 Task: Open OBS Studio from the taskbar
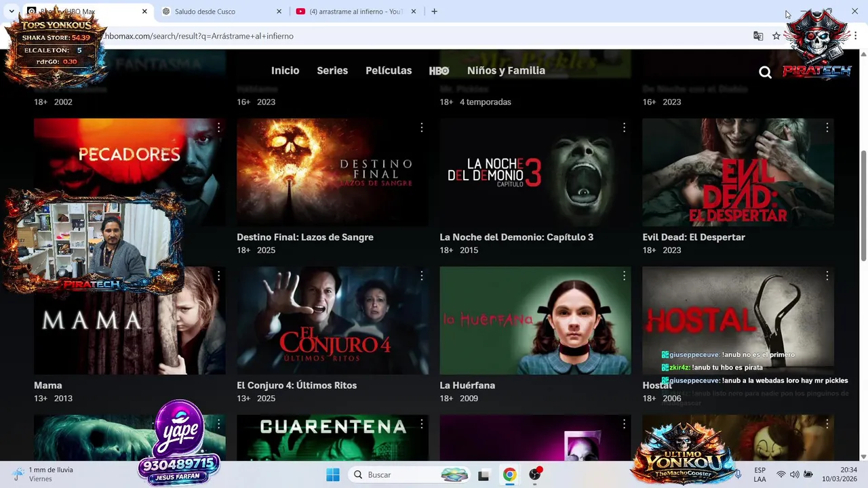535,474
